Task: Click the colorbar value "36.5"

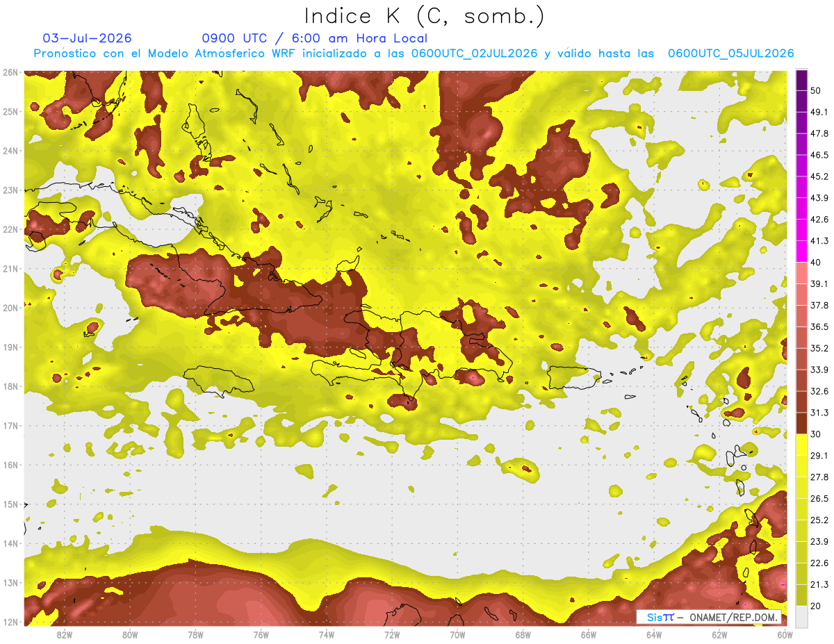Action: (x=818, y=327)
